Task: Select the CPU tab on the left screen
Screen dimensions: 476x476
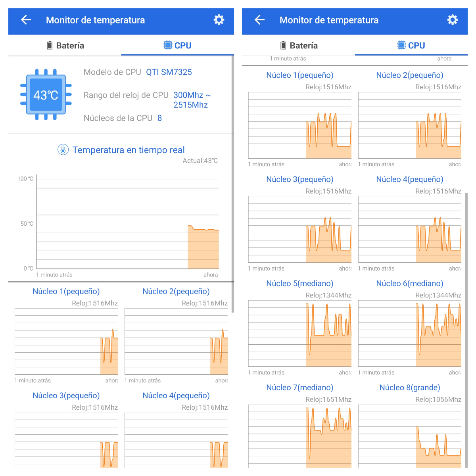Action: (177, 46)
